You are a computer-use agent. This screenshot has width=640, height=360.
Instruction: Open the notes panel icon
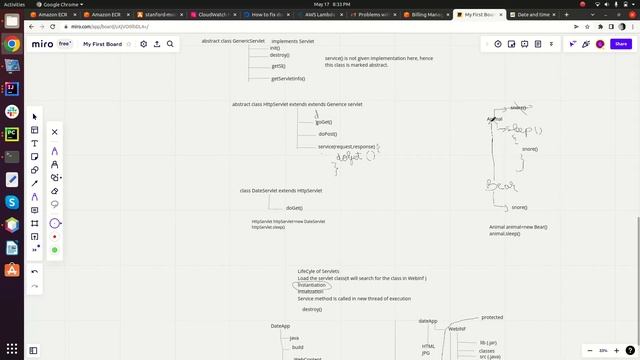point(538,44)
